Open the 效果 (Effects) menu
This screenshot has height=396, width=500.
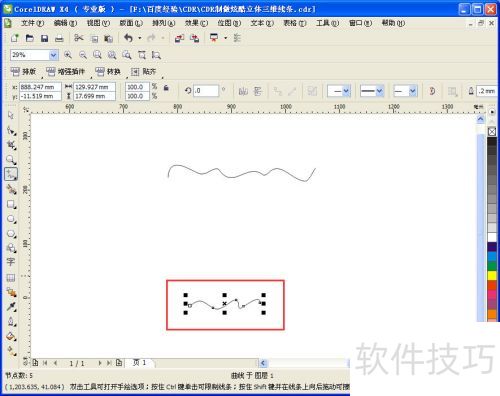[x=196, y=23]
